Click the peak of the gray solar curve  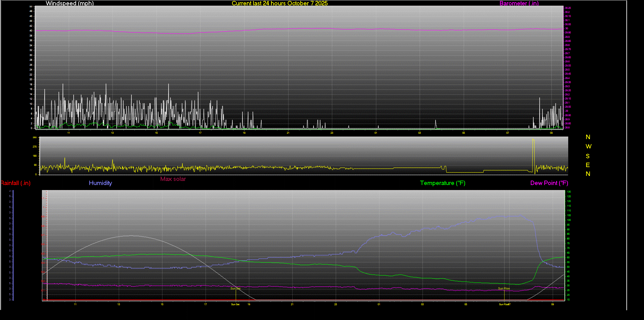coord(130,236)
